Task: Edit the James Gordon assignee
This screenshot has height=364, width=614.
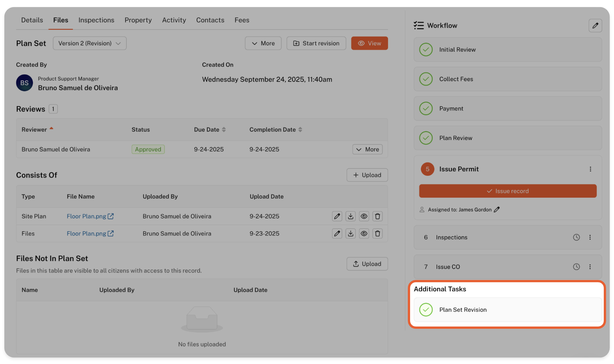Action: (x=497, y=210)
